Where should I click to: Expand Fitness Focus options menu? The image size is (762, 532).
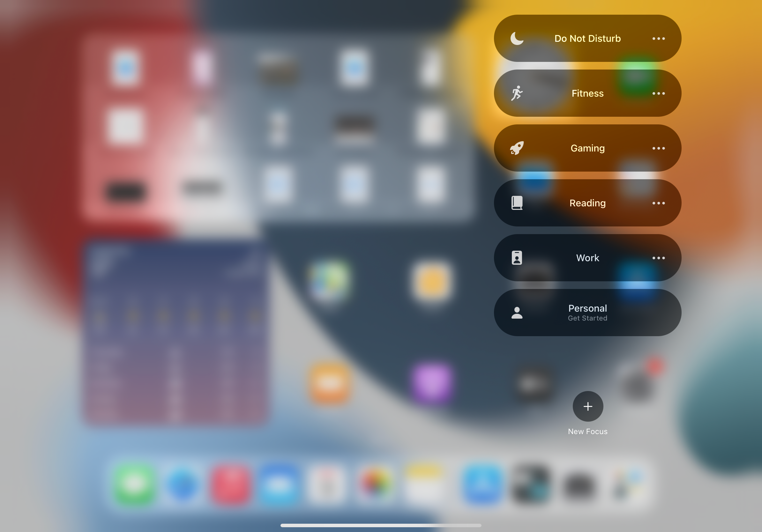click(658, 93)
